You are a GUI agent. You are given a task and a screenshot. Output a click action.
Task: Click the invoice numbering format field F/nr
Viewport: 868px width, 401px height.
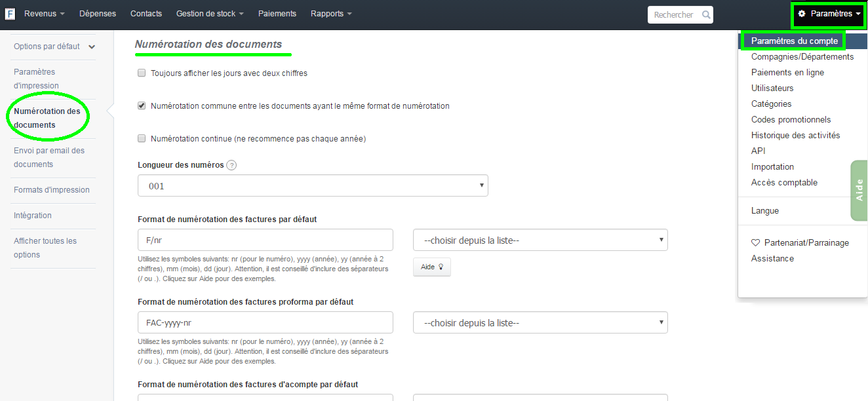265,240
